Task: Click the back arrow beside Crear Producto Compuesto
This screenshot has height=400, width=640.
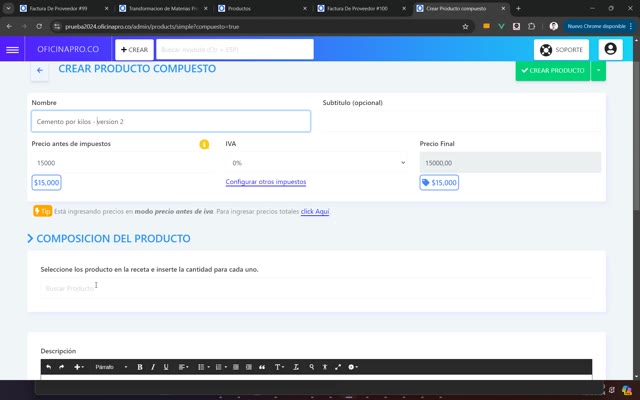Action: pyautogui.click(x=40, y=71)
